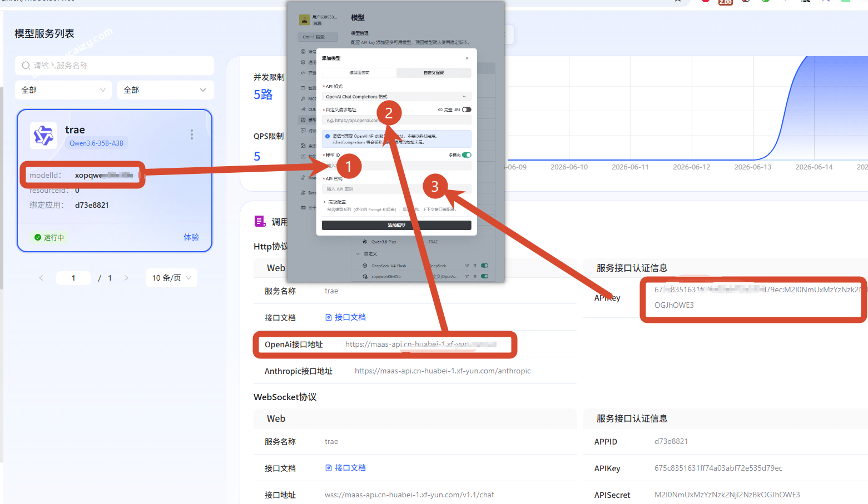Click the API 密钥 input in Trae dialog

pyautogui.click(x=396, y=189)
